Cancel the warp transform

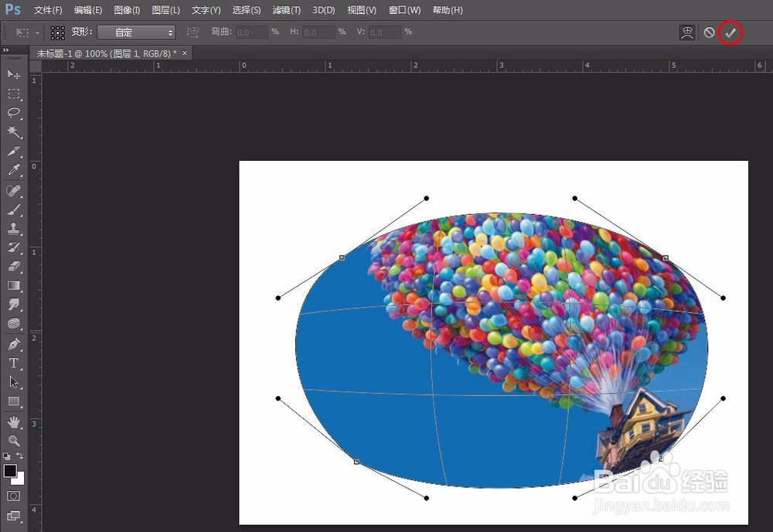tap(709, 32)
